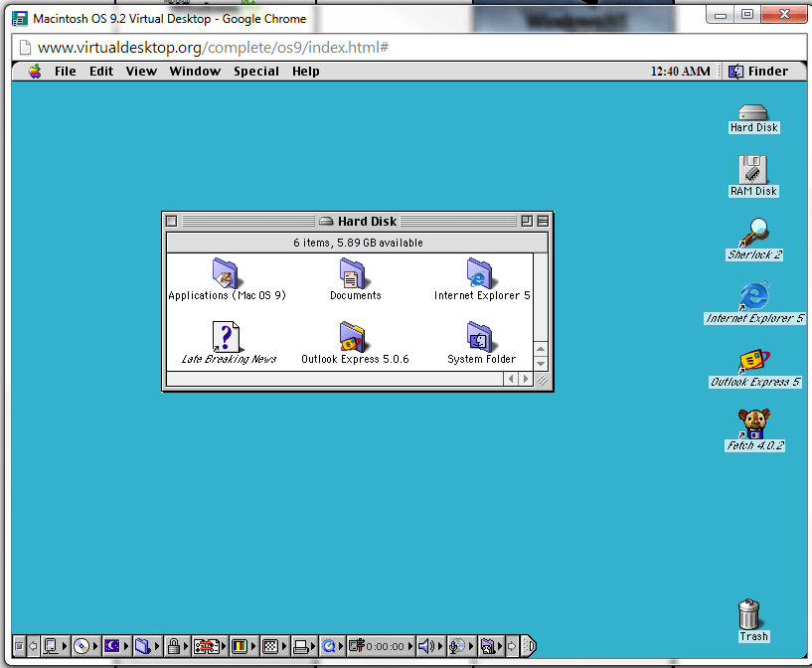This screenshot has height=668, width=812.
Task: Collapse the Hard Disk window (windowshade box)
Action: coord(543,221)
